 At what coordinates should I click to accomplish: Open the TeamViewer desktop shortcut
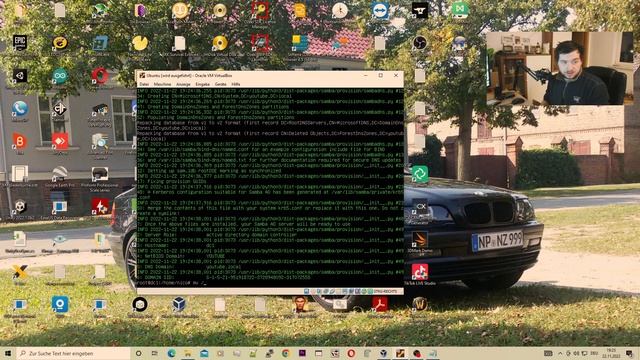tap(380, 11)
